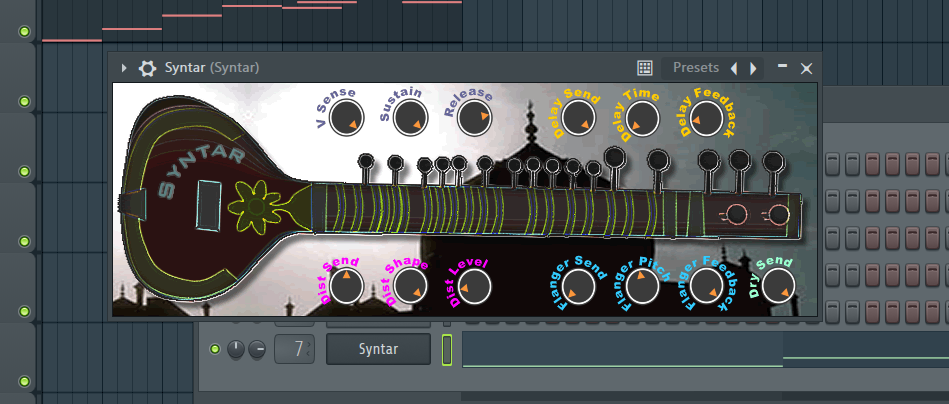Select the Syntar channel button in channel rack
Viewport: 949px width, 404px height.
[x=378, y=349]
